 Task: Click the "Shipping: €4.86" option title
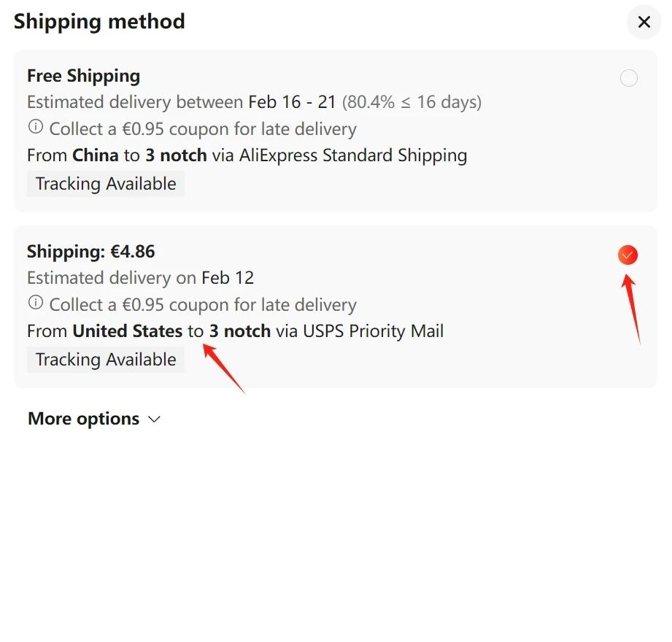coord(91,252)
